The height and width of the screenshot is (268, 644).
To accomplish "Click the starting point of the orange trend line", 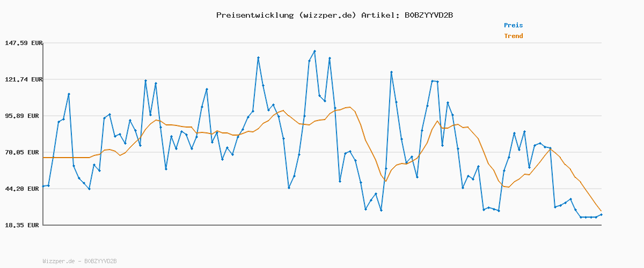I will pos(43,158).
